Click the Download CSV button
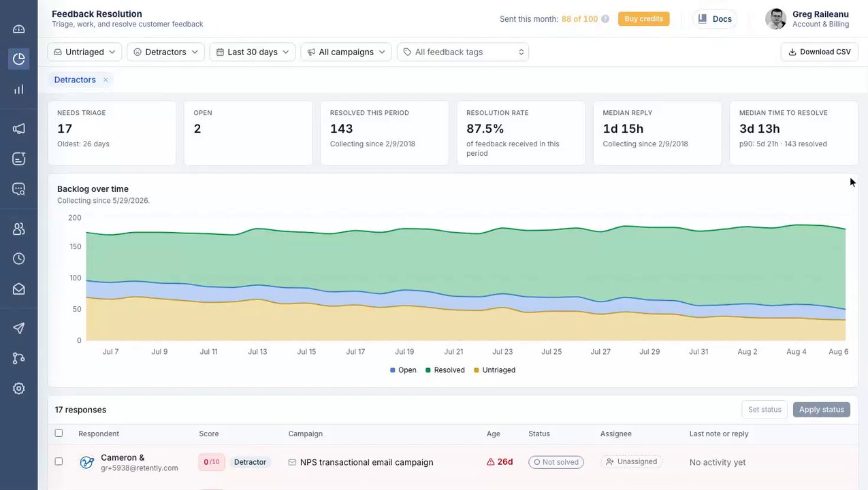Image resolution: width=868 pixels, height=490 pixels. point(819,52)
